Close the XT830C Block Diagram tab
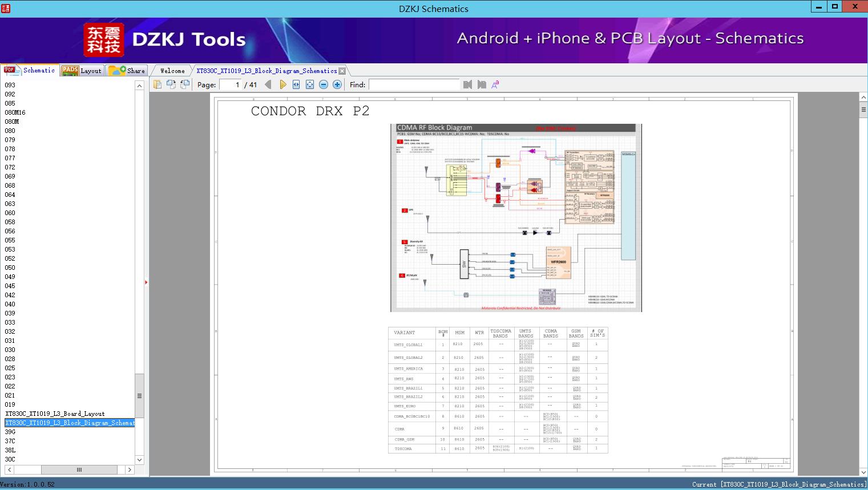This screenshot has width=868, height=490. 342,71
